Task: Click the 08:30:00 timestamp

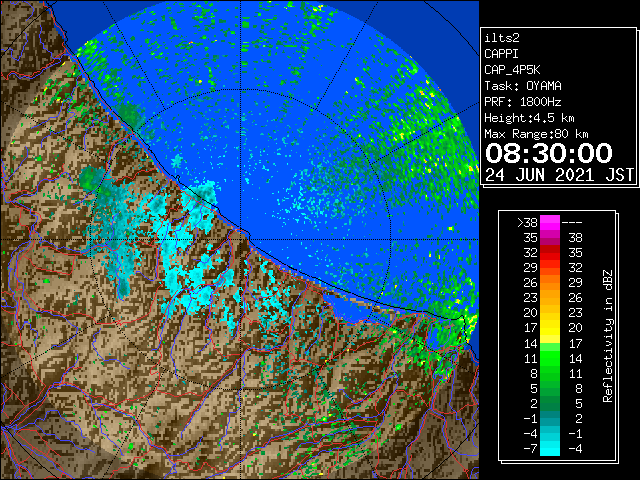Action: click(x=549, y=153)
